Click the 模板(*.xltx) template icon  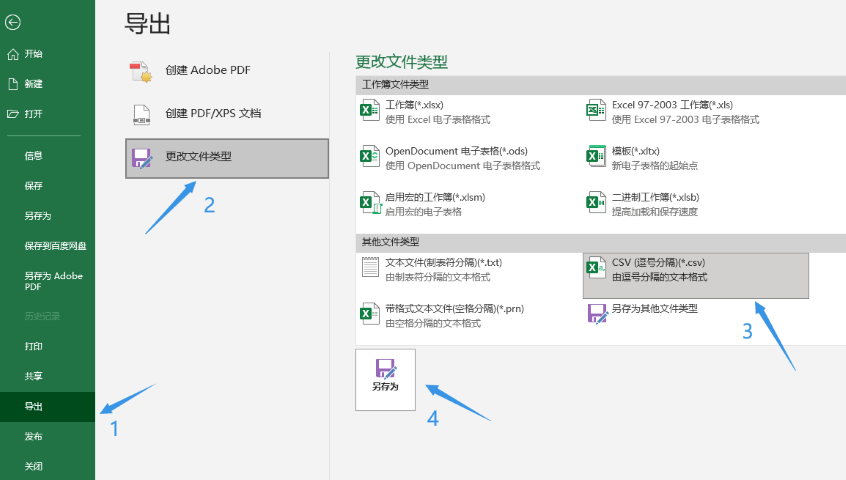[x=596, y=156]
